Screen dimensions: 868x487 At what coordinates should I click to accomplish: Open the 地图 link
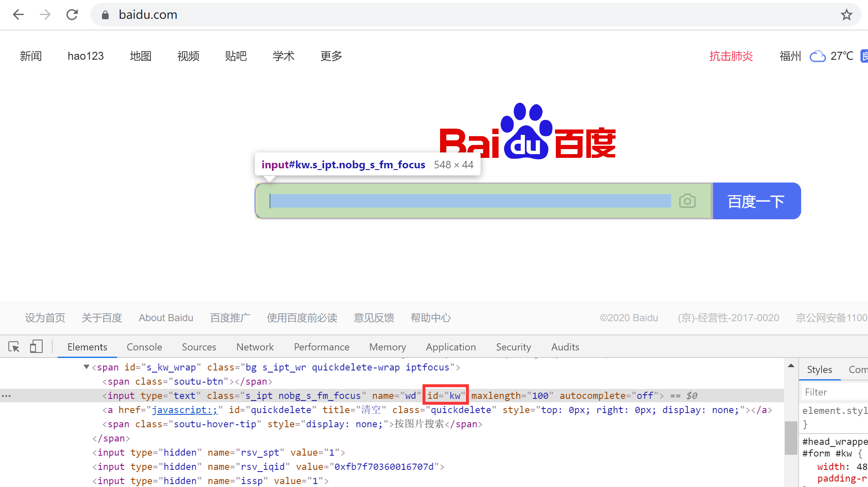coord(140,56)
